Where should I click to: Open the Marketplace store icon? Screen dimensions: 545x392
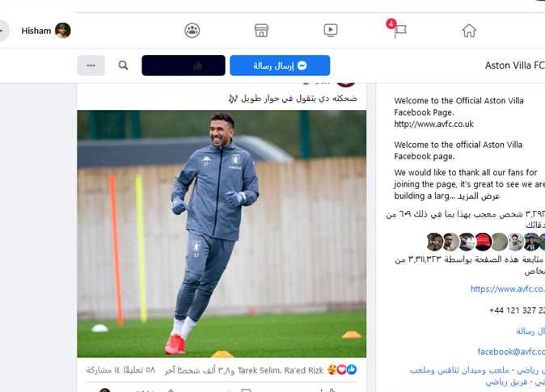(261, 31)
